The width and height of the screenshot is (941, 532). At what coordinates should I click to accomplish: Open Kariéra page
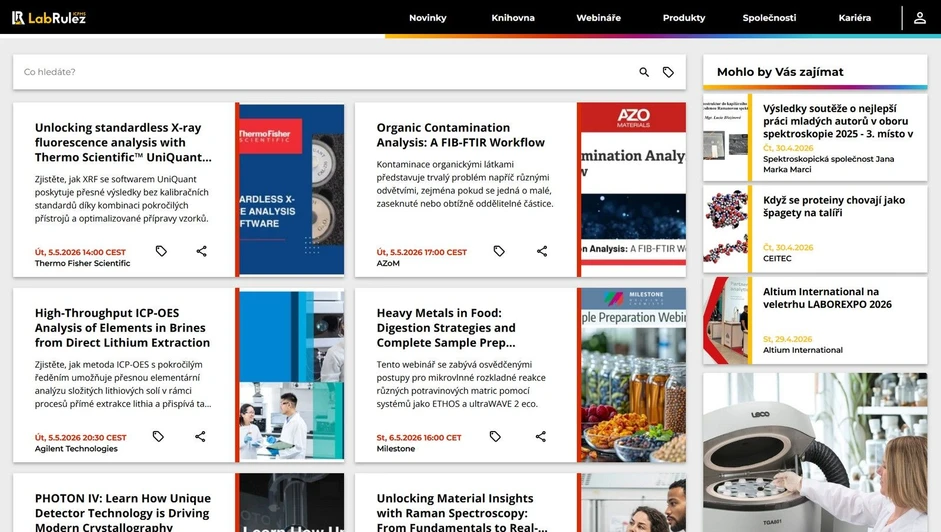point(855,18)
